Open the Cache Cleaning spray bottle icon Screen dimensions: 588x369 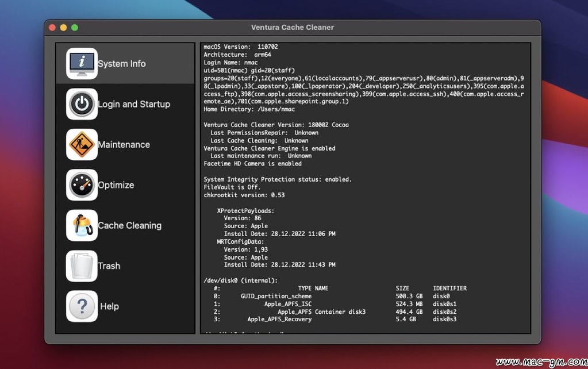point(82,225)
